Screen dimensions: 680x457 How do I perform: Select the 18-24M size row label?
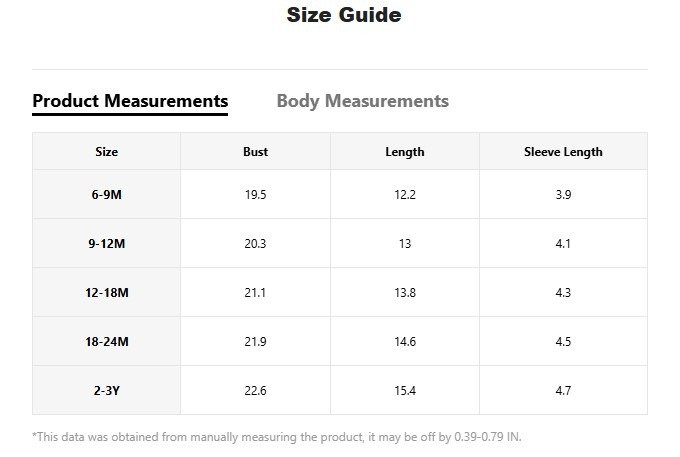pos(106,342)
